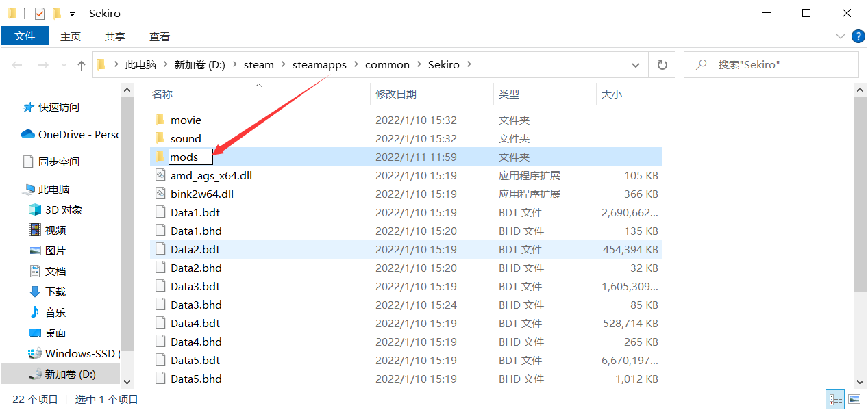868x410 pixels.
Task: Open 3D 对象 in the navigation pane
Action: coord(64,209)
